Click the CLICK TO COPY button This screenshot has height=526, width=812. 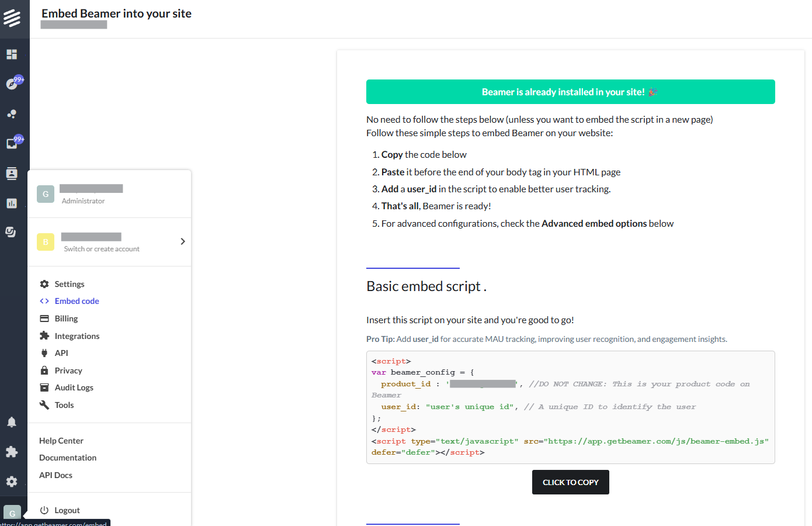[571, 482]
